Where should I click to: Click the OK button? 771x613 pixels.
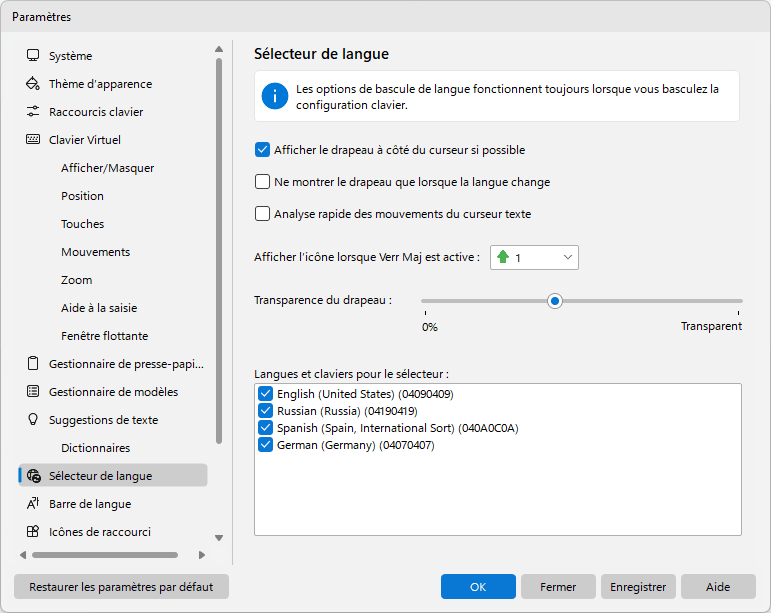(478, 586)
